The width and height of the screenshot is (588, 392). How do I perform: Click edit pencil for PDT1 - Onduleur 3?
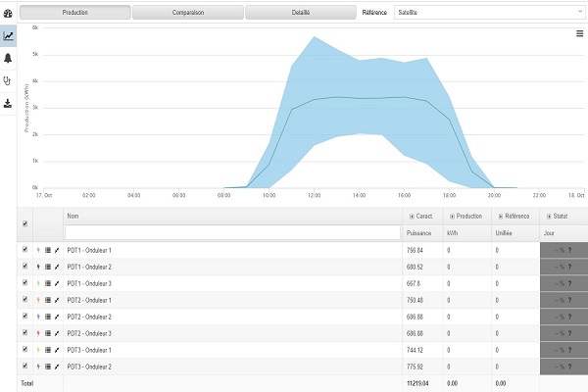[57, 283]
